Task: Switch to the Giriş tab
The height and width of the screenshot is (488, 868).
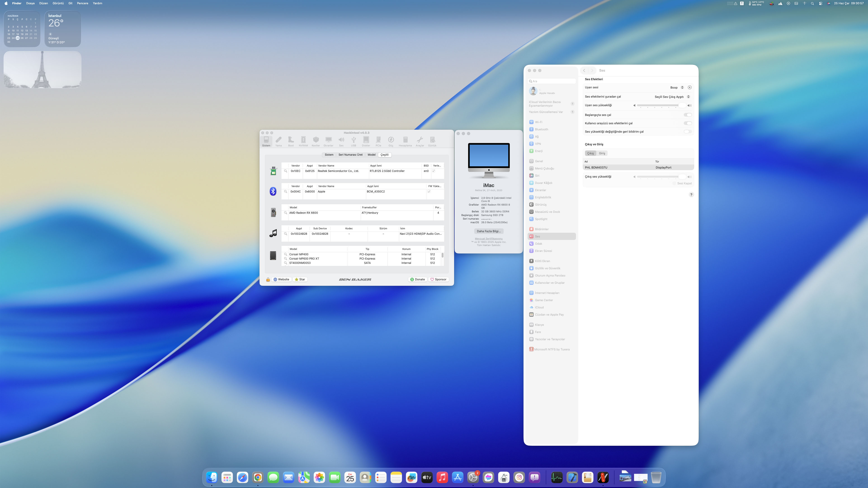Action: coord(602,154)
